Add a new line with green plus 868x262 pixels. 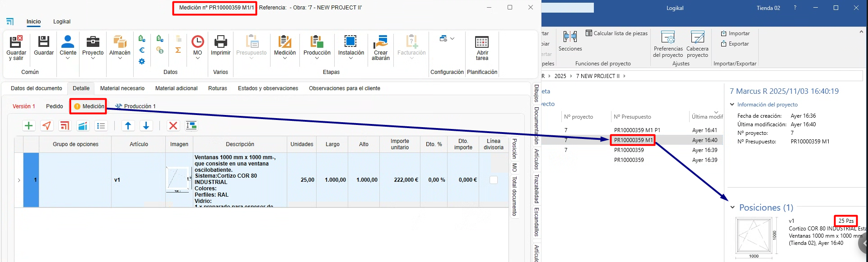[x=28, y=126]
